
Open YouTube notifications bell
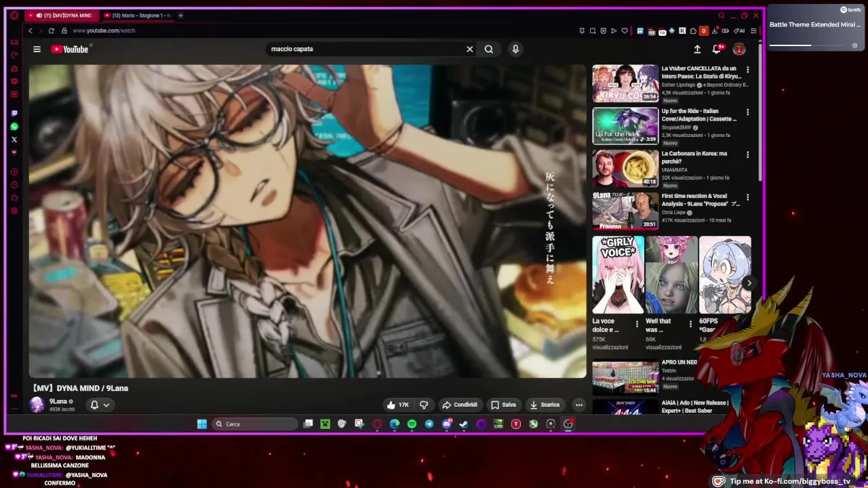pos(717,49)
